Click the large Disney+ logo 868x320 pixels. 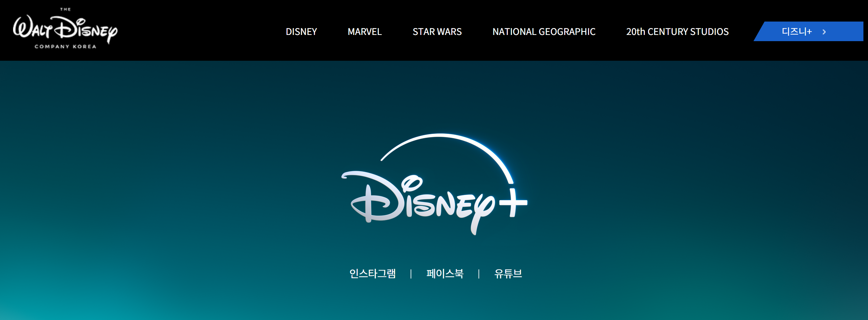(x=434, y=184)
